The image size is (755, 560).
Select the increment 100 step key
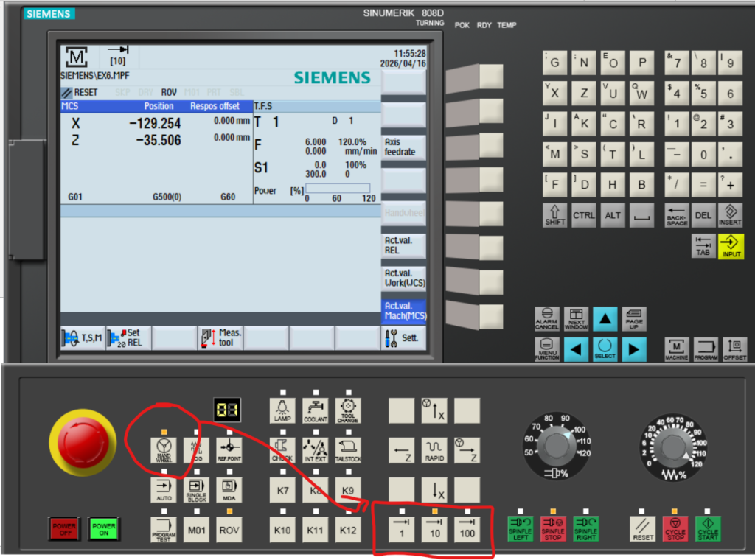point(467,529)
